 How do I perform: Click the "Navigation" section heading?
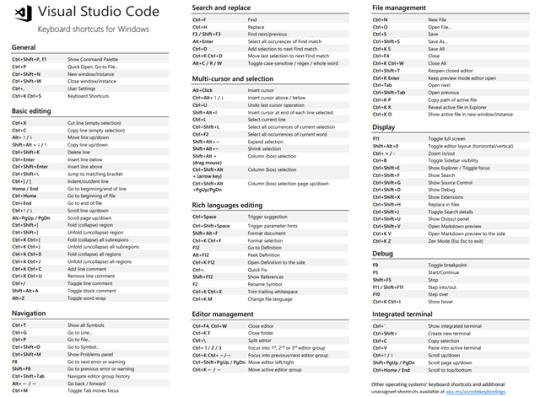[x=29, y=313]
